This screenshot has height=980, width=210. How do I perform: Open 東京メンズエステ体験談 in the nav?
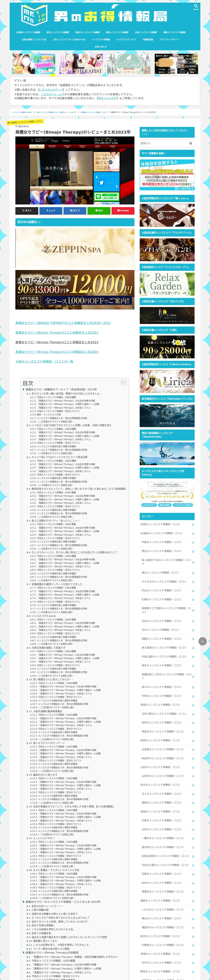58,32
